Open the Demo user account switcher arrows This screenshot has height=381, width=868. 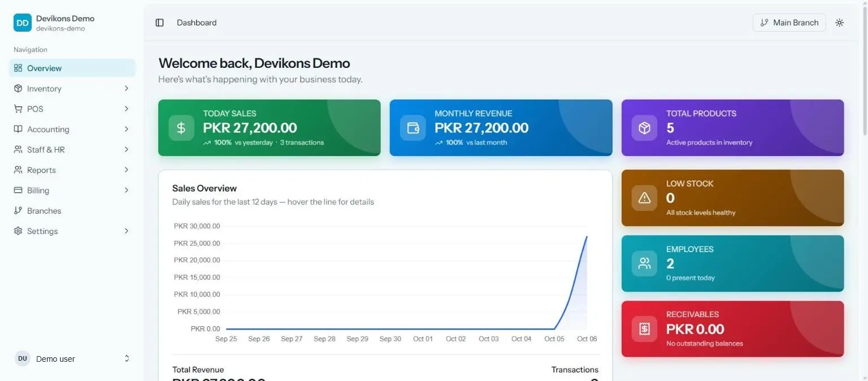[x=127, y=358]
